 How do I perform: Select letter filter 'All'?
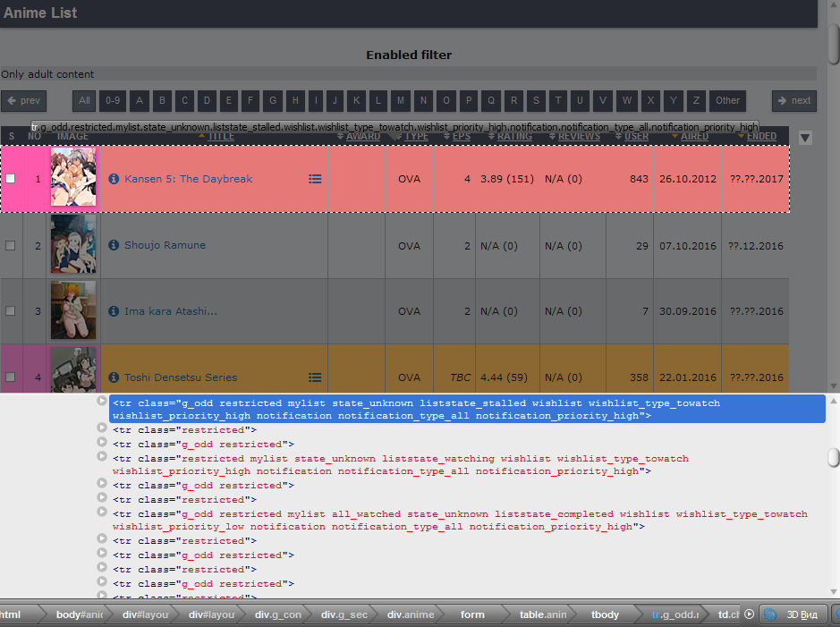click(84, 100)
